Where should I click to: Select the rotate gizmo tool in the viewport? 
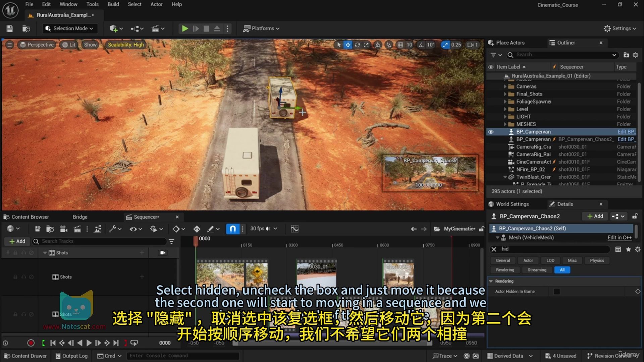point(357,45)
